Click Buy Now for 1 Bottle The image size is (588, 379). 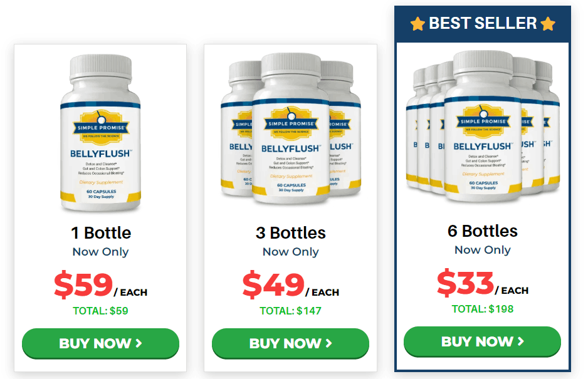click(x=100, y=343)
